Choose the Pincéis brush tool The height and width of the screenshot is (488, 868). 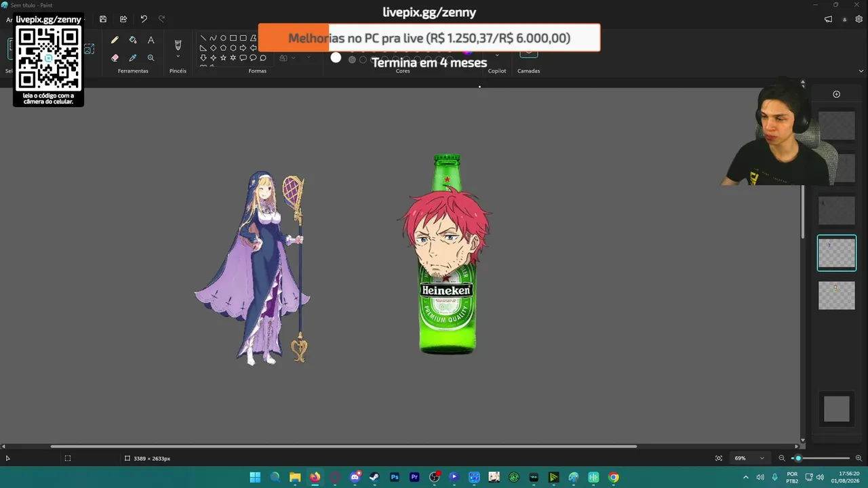pos(178,45)
